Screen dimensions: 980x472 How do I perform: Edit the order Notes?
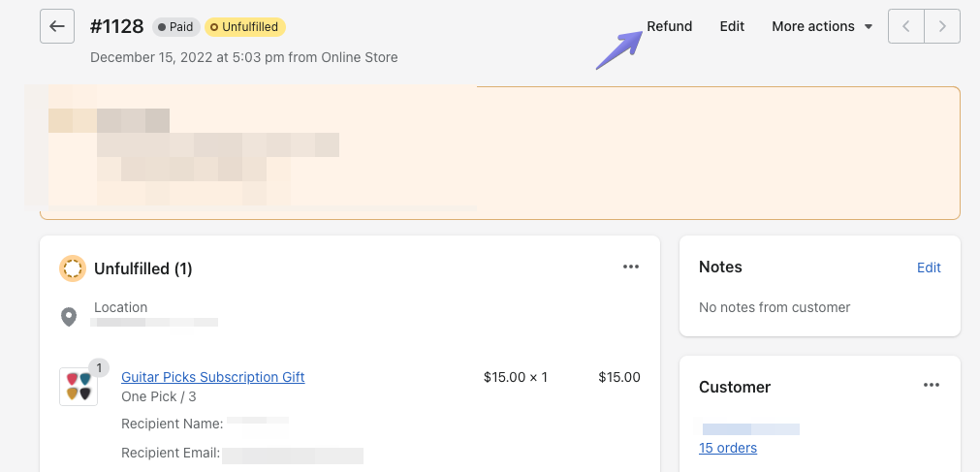tap(929, 267)
